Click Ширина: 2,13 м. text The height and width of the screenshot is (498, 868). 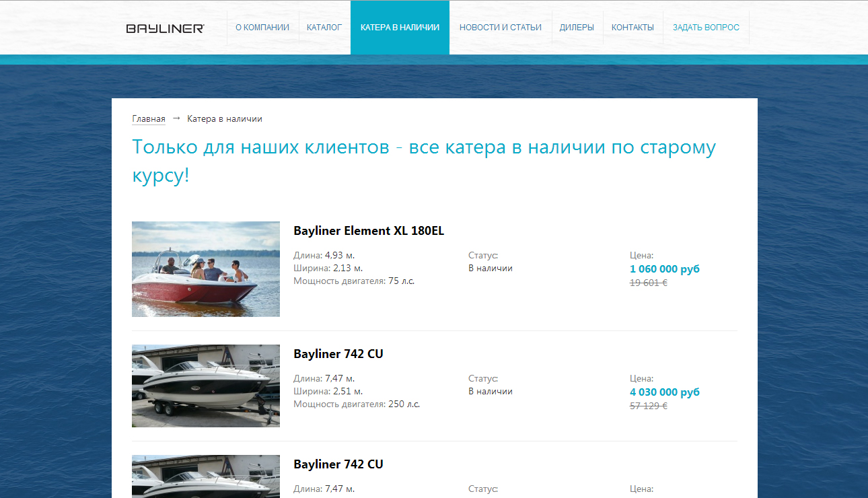coord(328,268)
